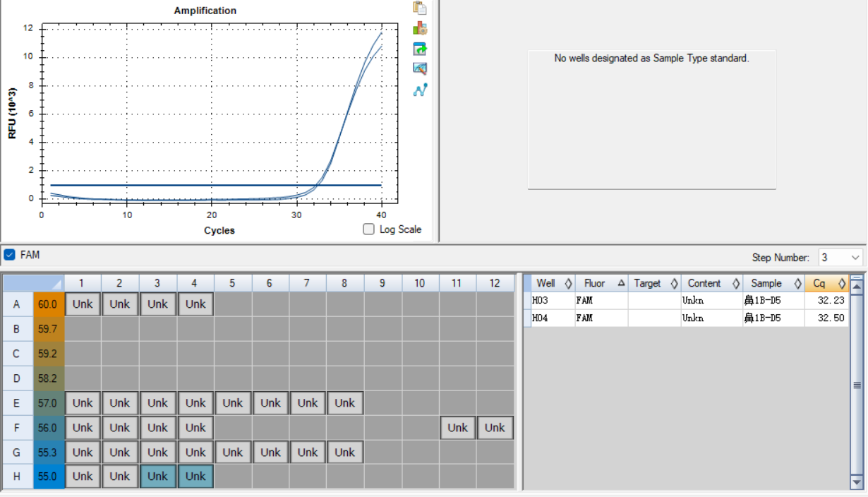Click the 'No wells designated' standard curve message
Screen dimensions: 868x497
[651, 59]
